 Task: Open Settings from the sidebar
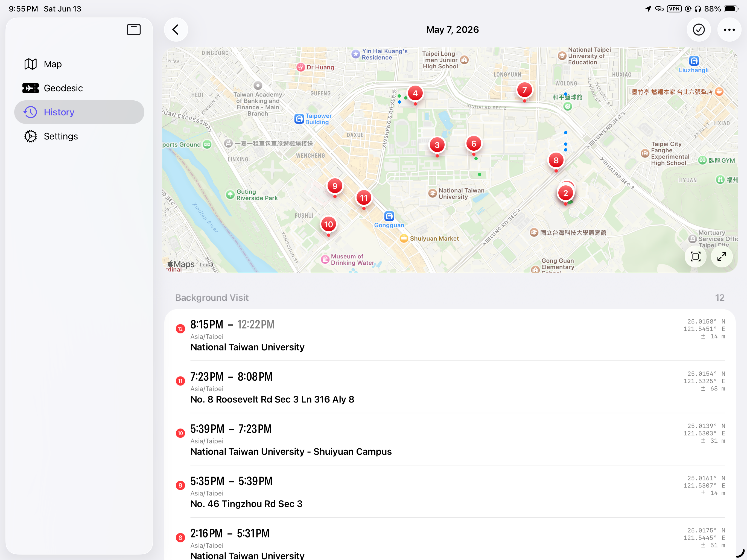[79, 136]
